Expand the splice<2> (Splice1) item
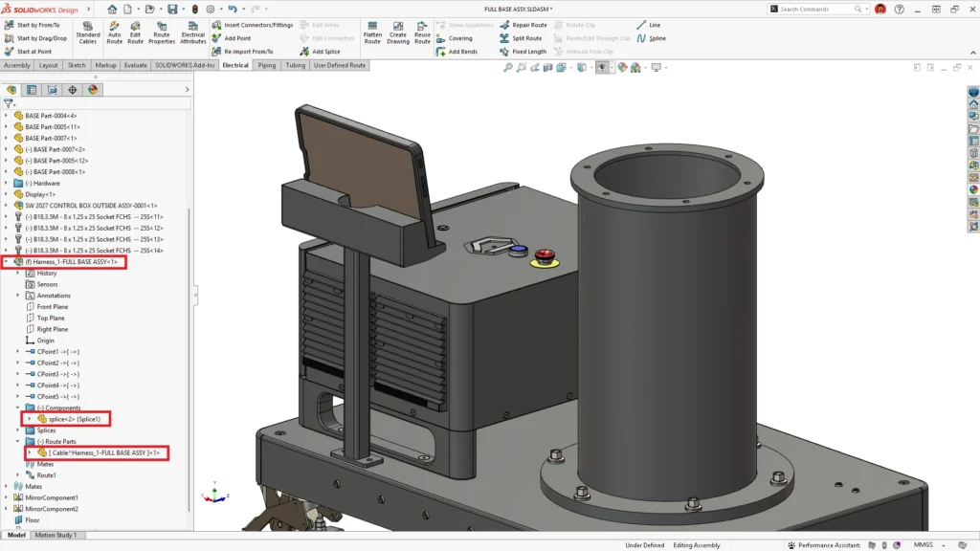 30,419
